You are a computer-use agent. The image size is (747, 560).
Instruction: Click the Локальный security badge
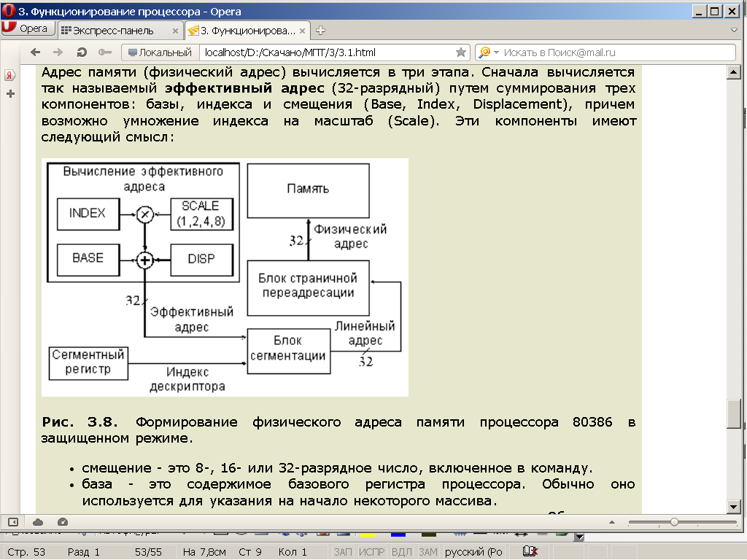160,52
